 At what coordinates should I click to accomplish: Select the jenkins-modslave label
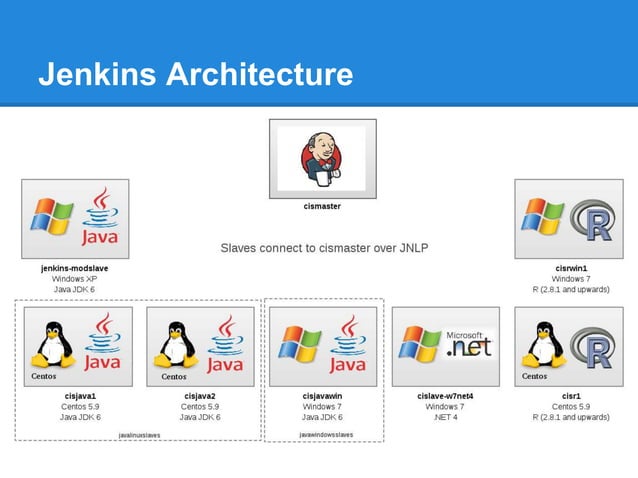(74, 268)
